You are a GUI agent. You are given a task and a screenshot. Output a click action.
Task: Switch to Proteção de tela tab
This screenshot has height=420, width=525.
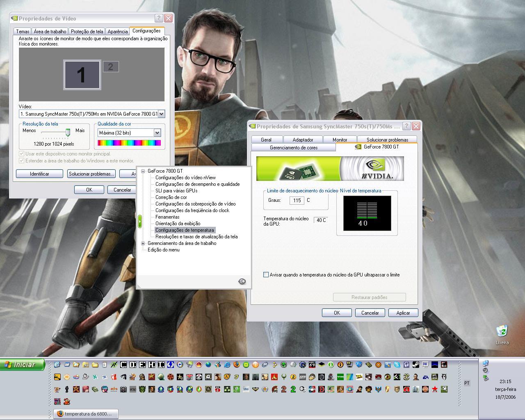(87, 32)
